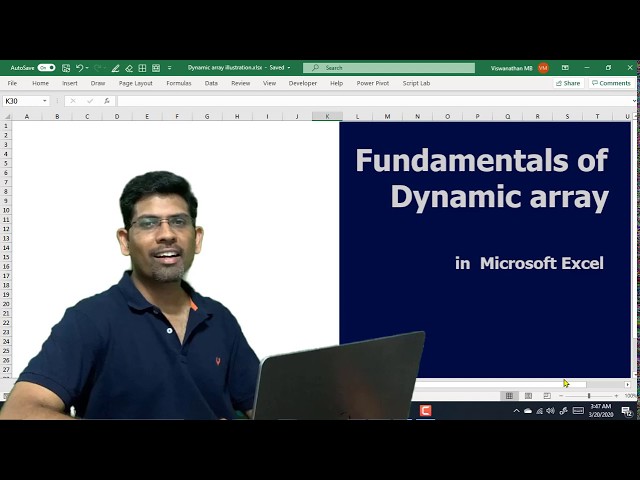Click the Share button
The image size is (640, 480).
568,83
